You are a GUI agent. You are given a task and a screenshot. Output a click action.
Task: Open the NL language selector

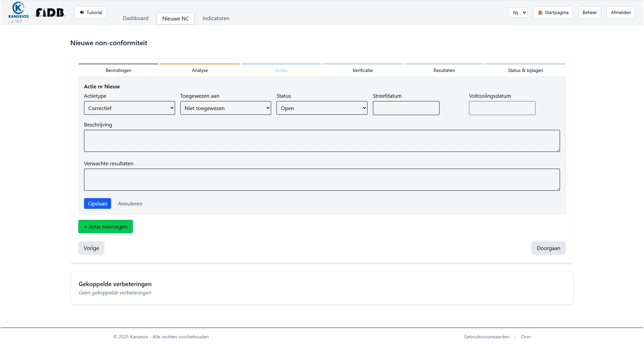point(518,12)
